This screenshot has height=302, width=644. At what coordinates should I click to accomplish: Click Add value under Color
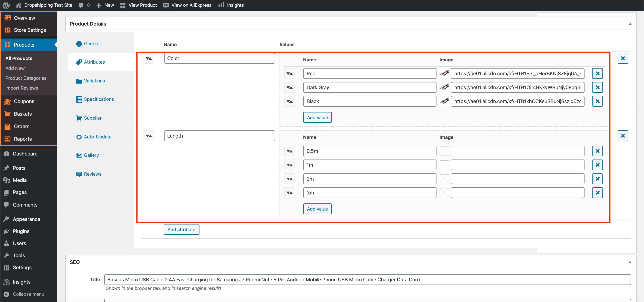(317, 117)
